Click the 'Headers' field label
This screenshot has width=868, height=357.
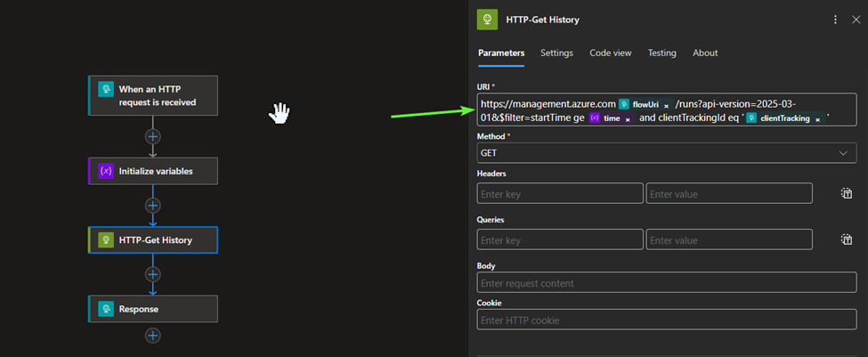tap(491, 174)
